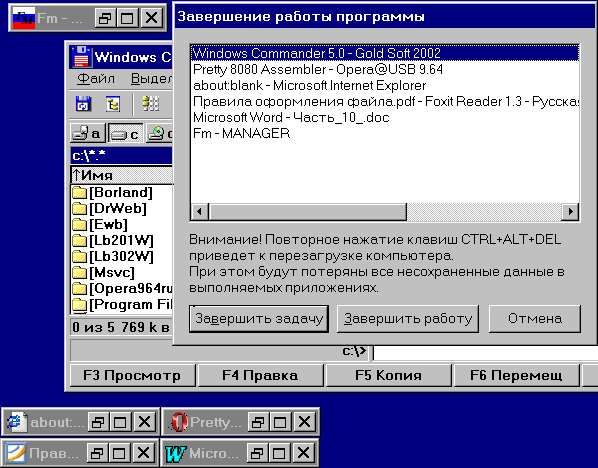Restore the about: minimized window

tap(98, 422)
